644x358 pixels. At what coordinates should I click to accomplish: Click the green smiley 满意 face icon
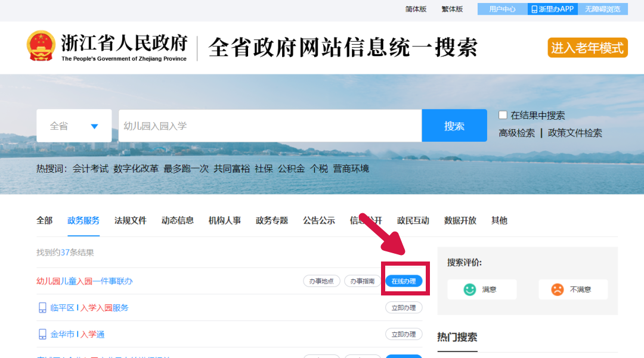point(469,289)
